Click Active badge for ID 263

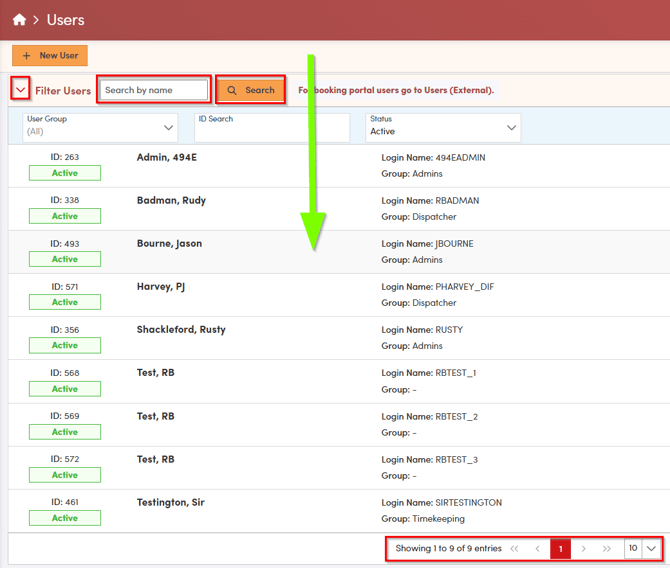(65, 173)
